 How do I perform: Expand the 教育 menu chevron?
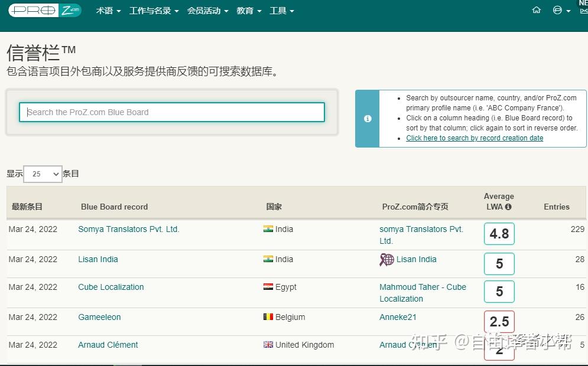pyautogui.click(x=259, y=11)
